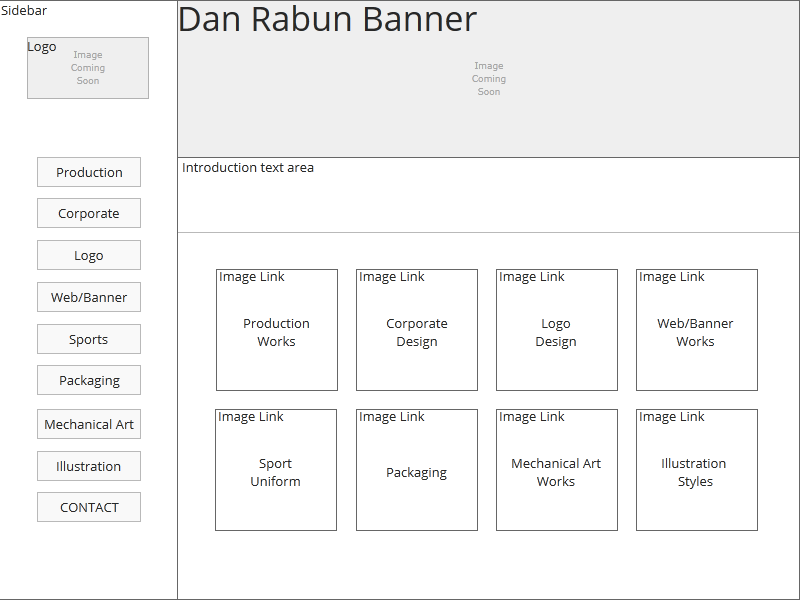Image resolution: width=800 pixels, height=600 pixels.
Task: Select the Logo Design image tile
Action: (557, 330)
